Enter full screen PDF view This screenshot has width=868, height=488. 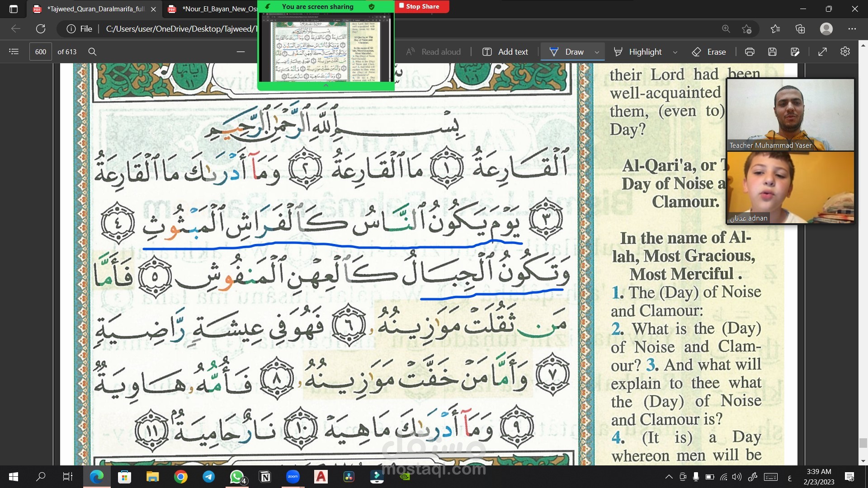tap(822, 52)
